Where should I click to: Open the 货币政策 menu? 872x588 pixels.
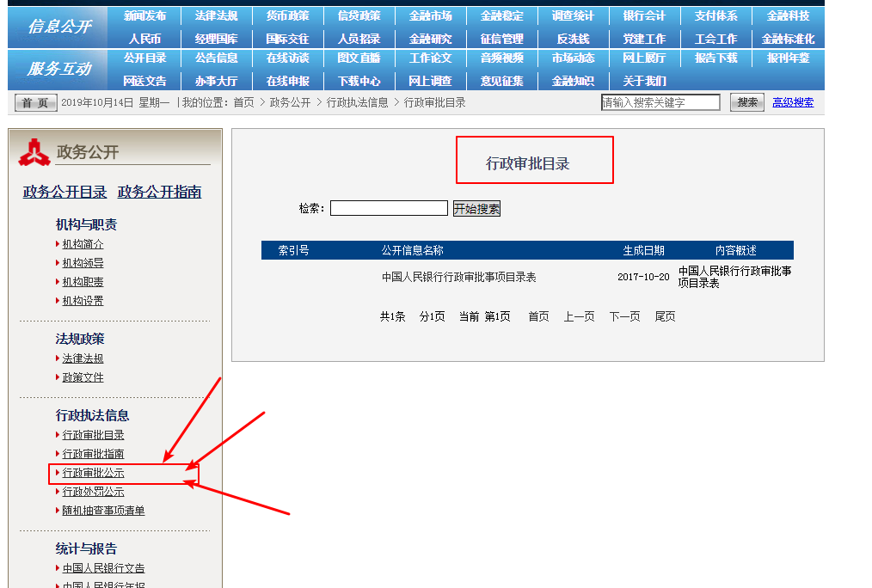pyautogui.click(x=285, y=15)
